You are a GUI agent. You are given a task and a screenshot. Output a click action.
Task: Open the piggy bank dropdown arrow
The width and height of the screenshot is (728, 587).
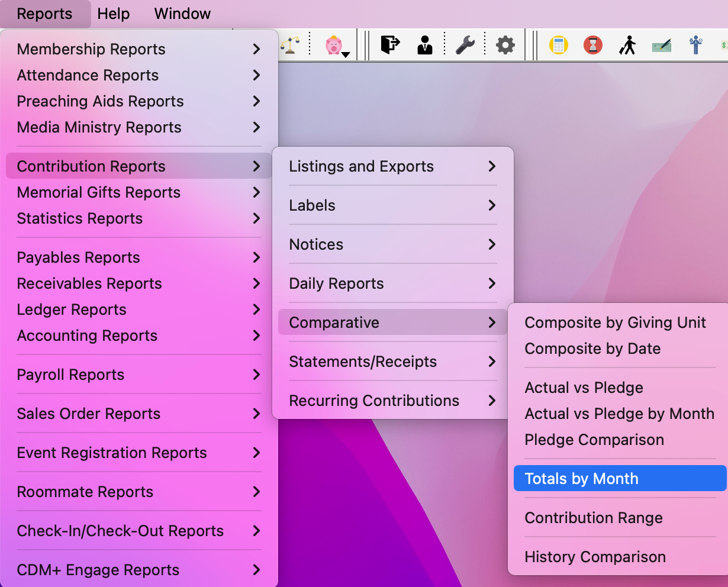point(346,54)
